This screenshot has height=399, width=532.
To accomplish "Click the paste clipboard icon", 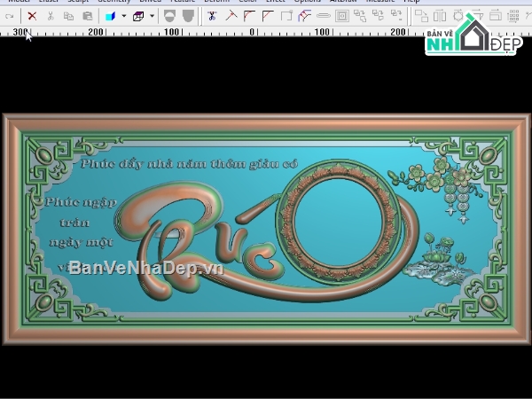I will [x=88, y=16].
